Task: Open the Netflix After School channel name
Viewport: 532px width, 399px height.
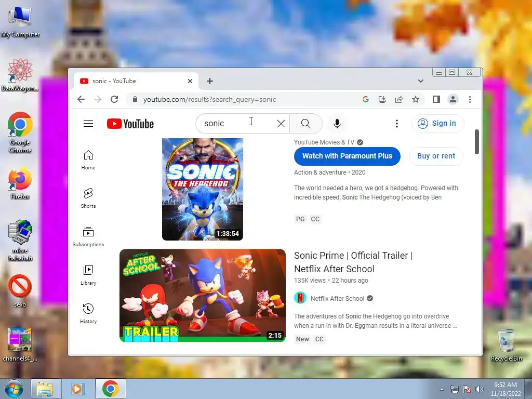Action: coord(337,299)
